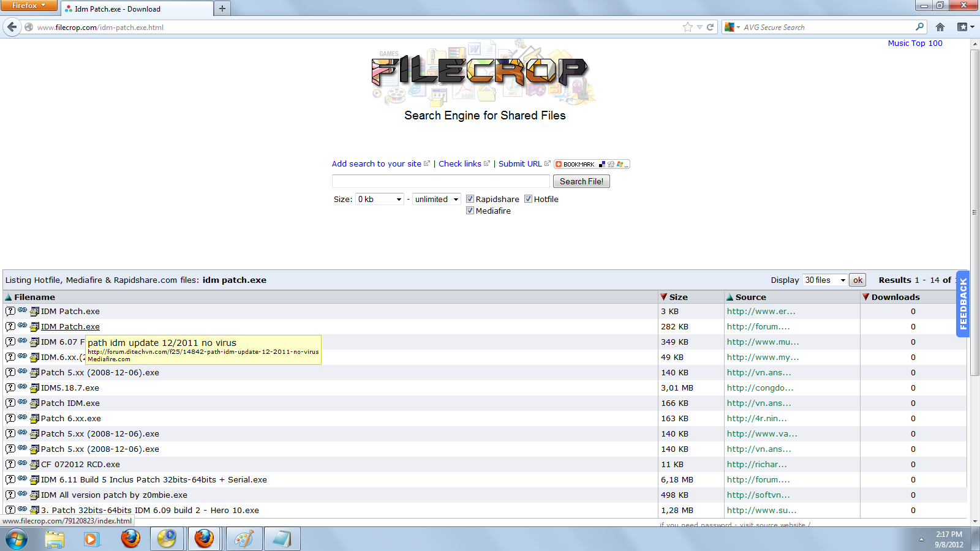
Task: Open 'Add search to your site' link
Action: (x=377, y=163)
